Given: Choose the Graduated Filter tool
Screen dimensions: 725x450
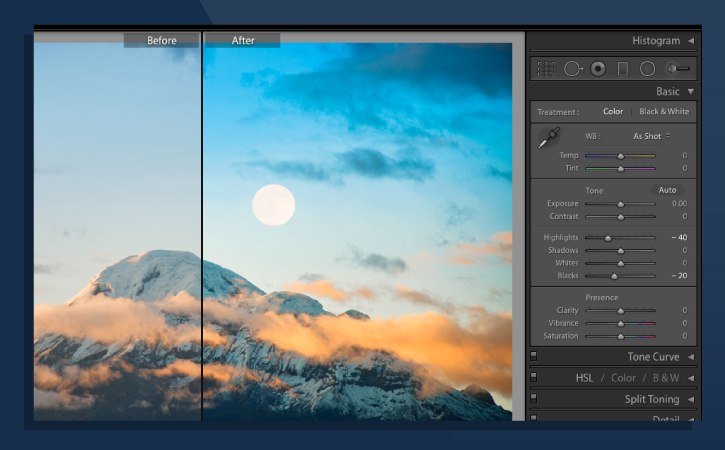Looking at the screenshot, I should click(622, 69).
